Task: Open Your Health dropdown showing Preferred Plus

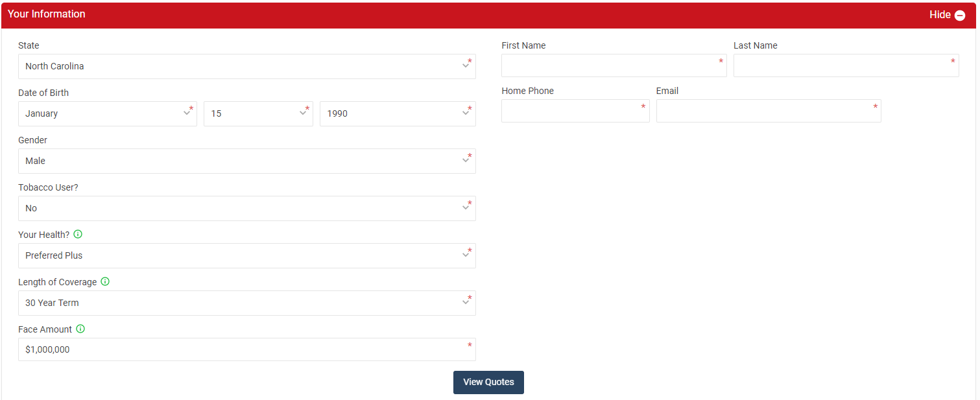Action: pyautogui.click(x=246, y=255)
